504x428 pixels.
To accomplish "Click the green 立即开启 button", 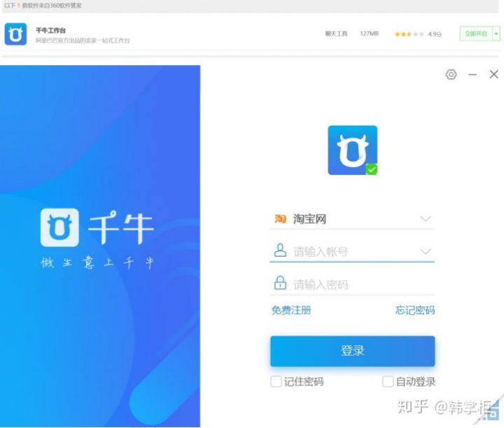I will [x=476, y=34].
